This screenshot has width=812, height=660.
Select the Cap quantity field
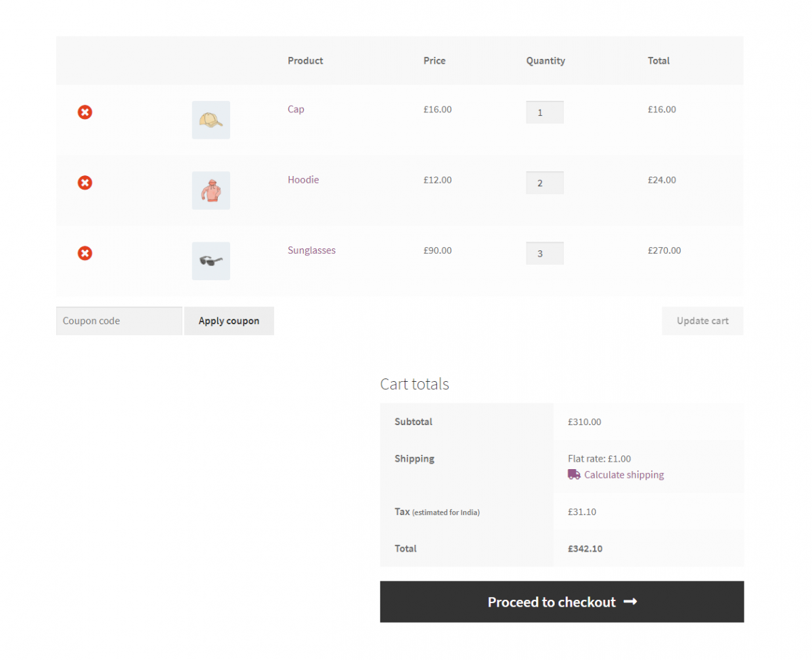[x=545, y=112]
